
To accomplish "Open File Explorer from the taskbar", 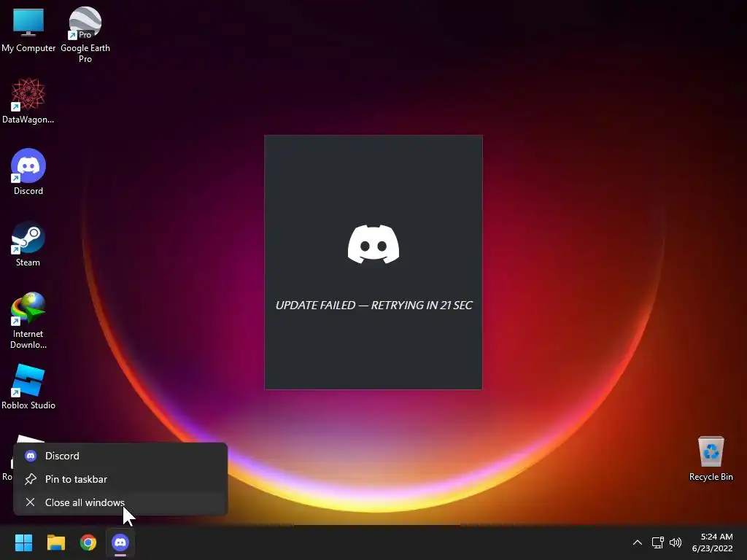I will click(x=55, y=542).
